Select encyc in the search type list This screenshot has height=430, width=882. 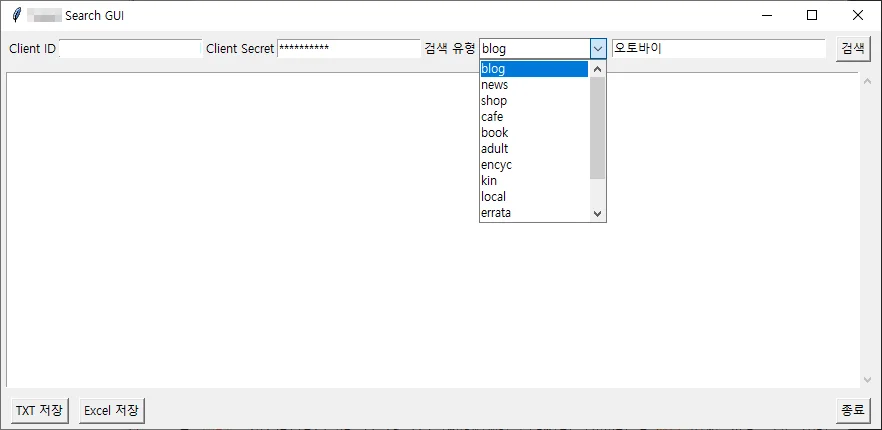pos(534,165)
